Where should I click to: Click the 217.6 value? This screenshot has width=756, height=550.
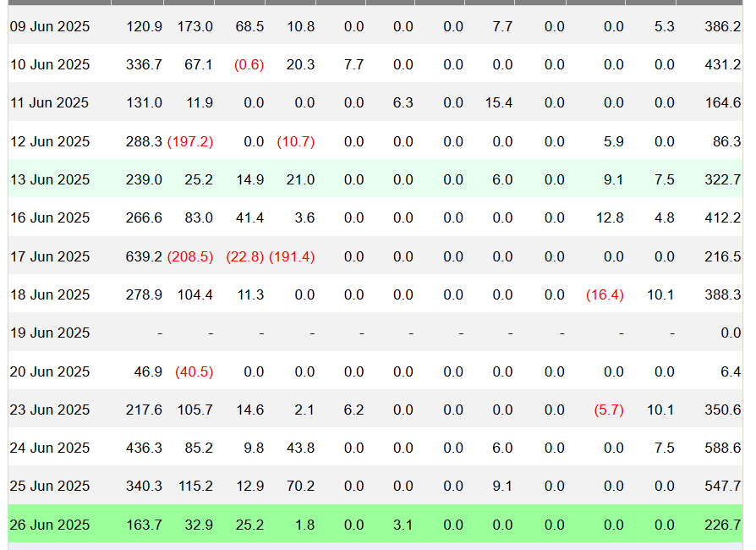click(x=144, y=410)
